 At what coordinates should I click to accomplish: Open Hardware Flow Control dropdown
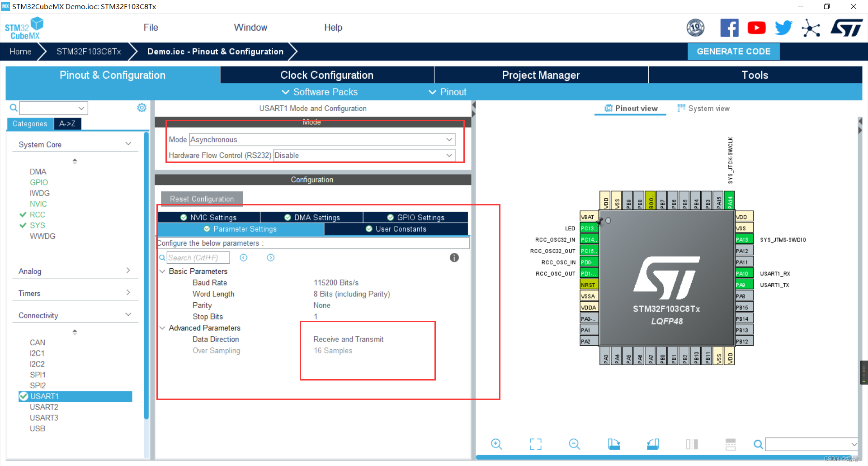364,155
